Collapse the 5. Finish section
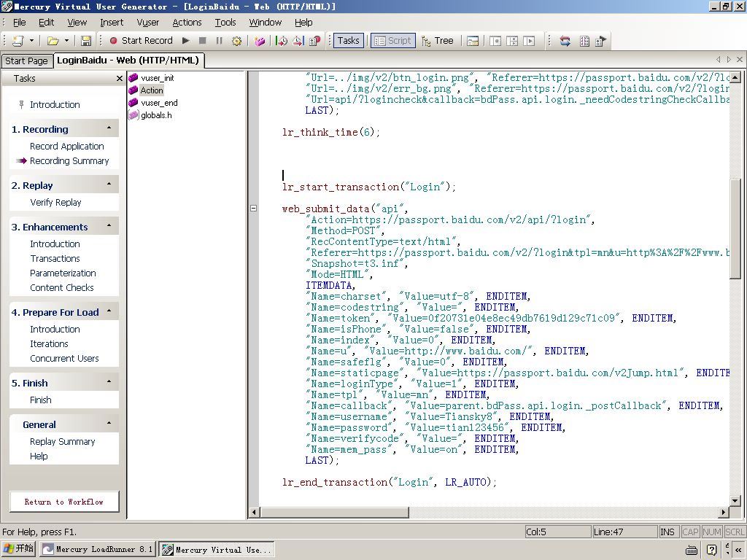This screenshot has height=560, width=747. tap(109, 382)
